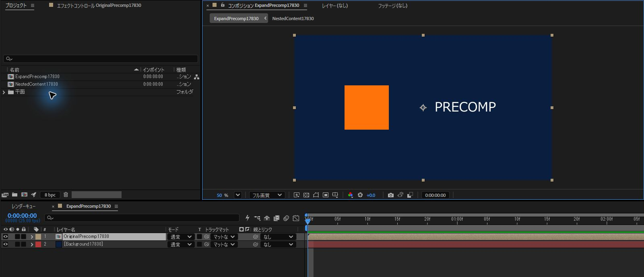Click the trash delete icon in Project panel
Image resolution: width=644 pixels, height=277 pixels.
point(66,195)
